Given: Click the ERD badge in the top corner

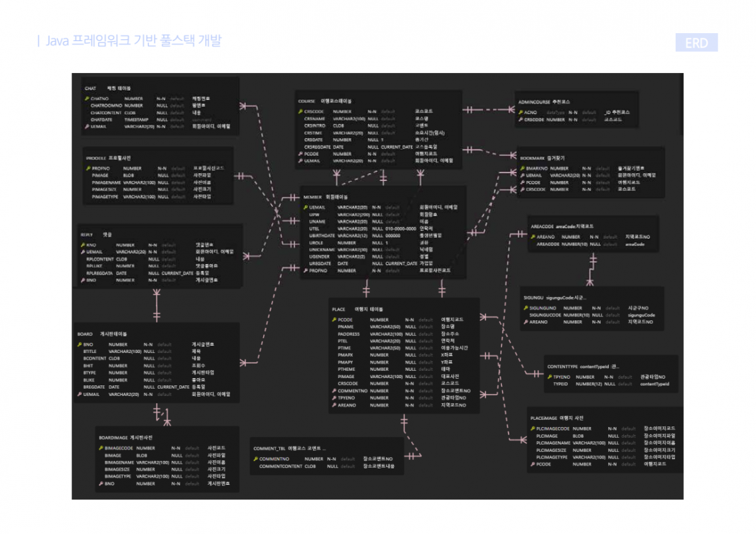Looking at the screenshot, I should click(x=696, y=42).
